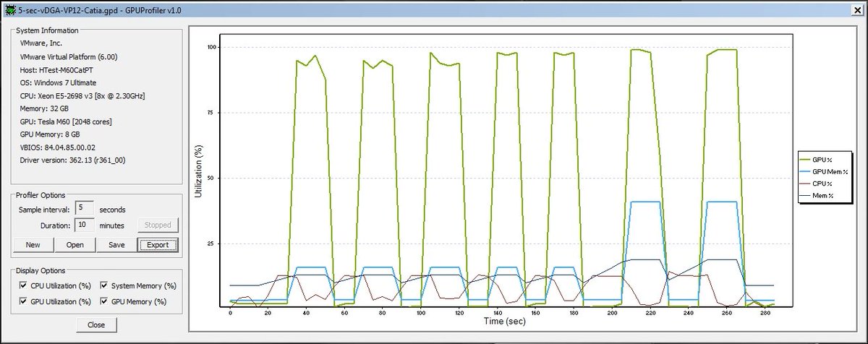
Task: Click the GPU Mem % blue legend swatch
Action: click(804, 171)
